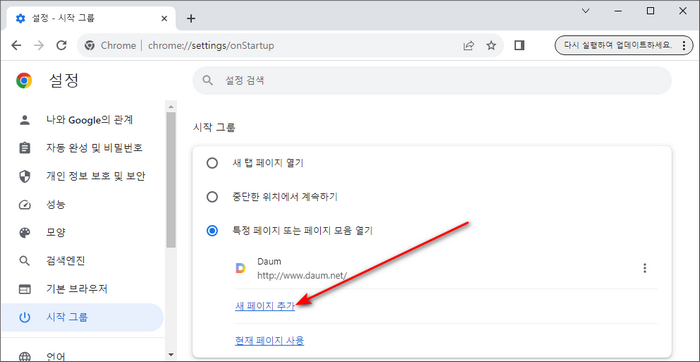The width and height of the screenshot is (700, 362).
Task: Click the Chrome logo beside 설정
Action: click(24, 81)
